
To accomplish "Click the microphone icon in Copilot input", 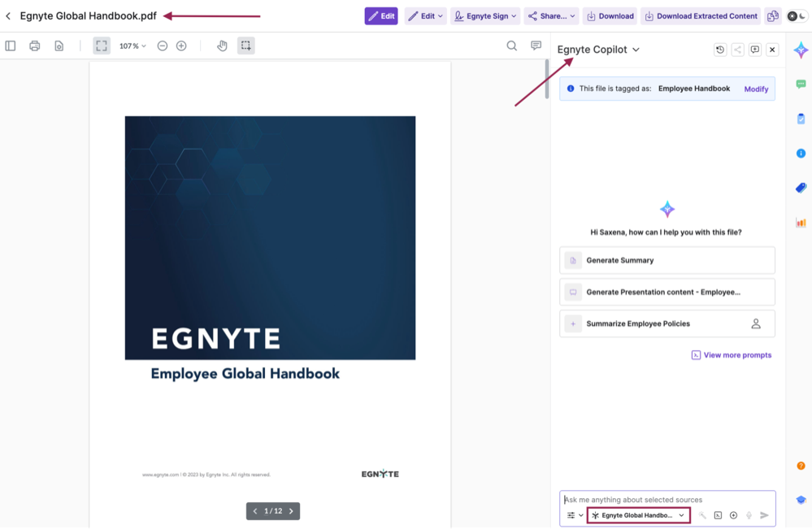I will 749,515.
